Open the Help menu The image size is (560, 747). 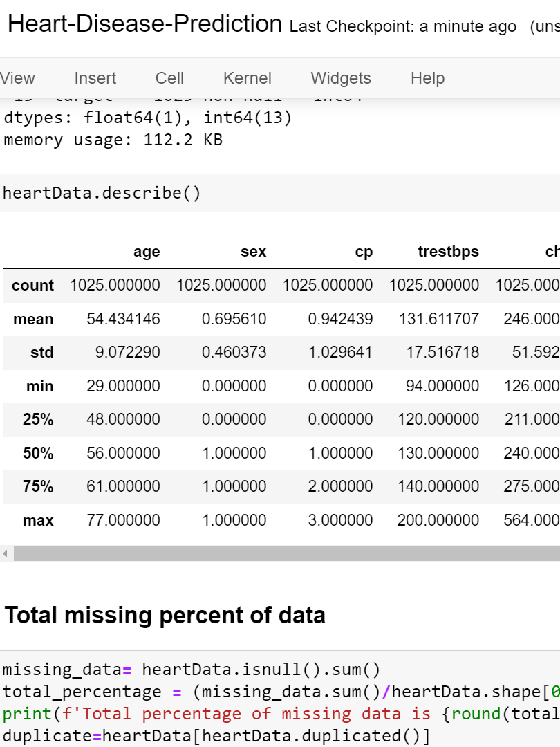point(428,78)
